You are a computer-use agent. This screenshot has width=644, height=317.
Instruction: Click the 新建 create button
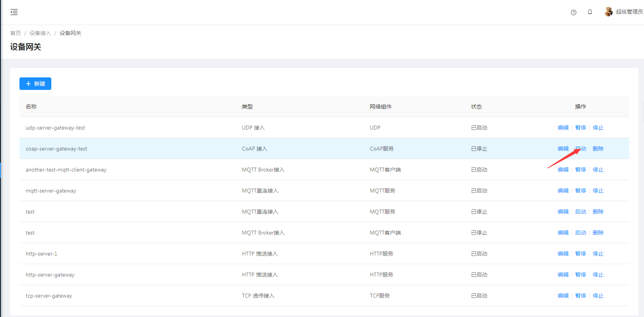tap(35, 84)
